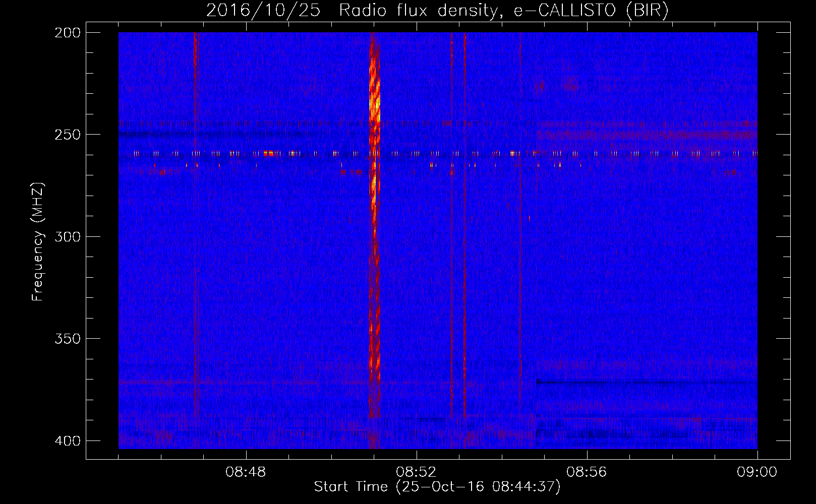The height and width of the screenshot is (504, 816).
Task: Click the 400 frequency tick label
Action: coord(67,441)
